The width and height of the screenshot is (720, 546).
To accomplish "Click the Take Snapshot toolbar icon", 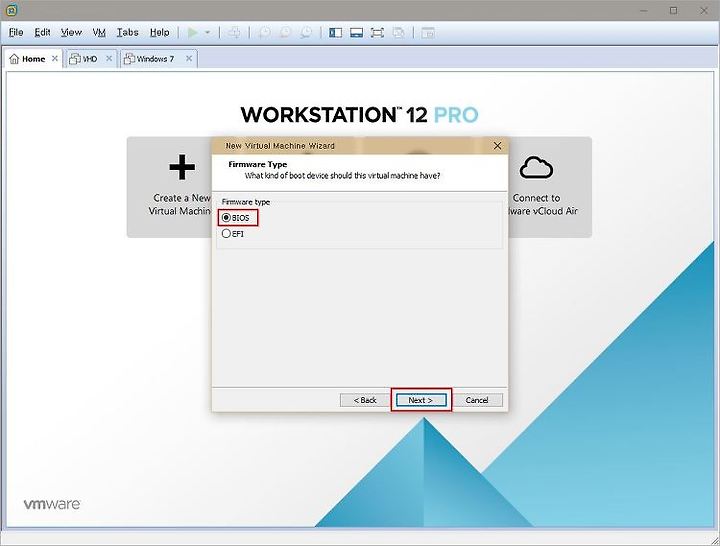I will click(264, 33).
